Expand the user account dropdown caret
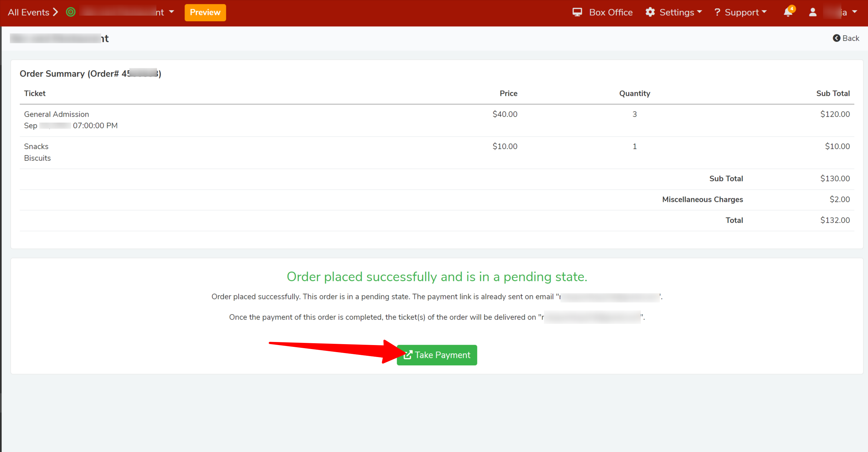Image resolution: width=868 pixels, height=452 pixels. tap(855, 12)
